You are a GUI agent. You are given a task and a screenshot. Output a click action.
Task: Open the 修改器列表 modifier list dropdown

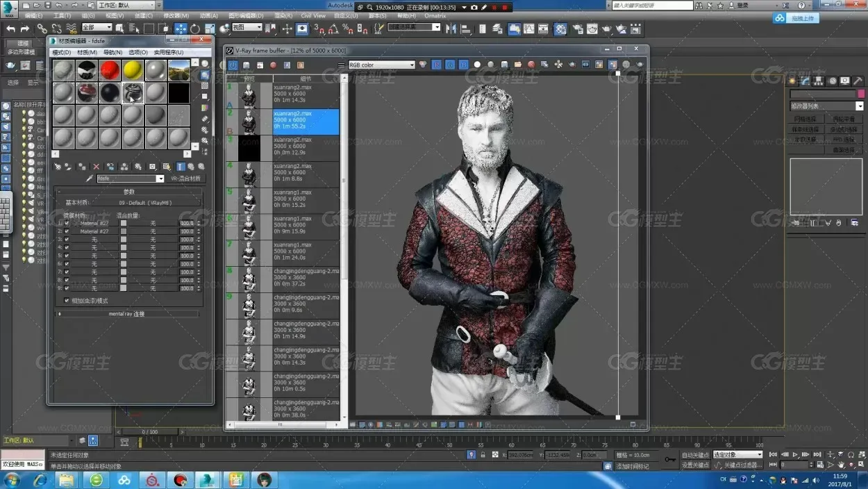(826, 106)
